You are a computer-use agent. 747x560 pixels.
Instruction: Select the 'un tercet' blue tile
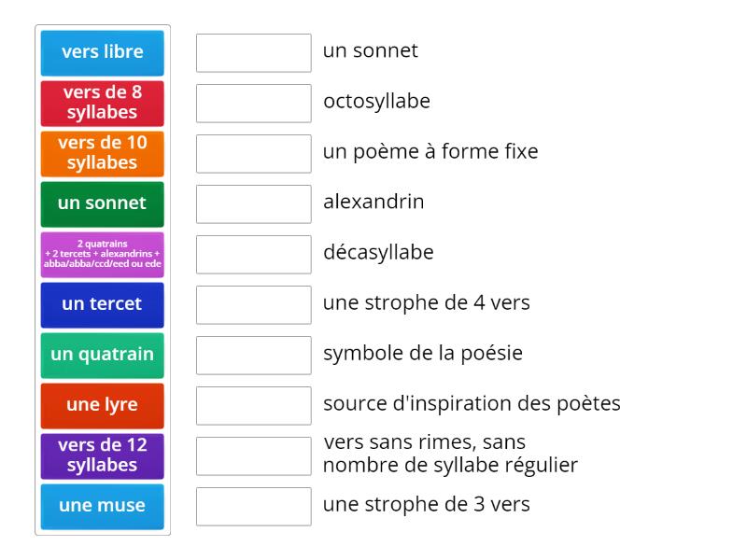(102, 304)
